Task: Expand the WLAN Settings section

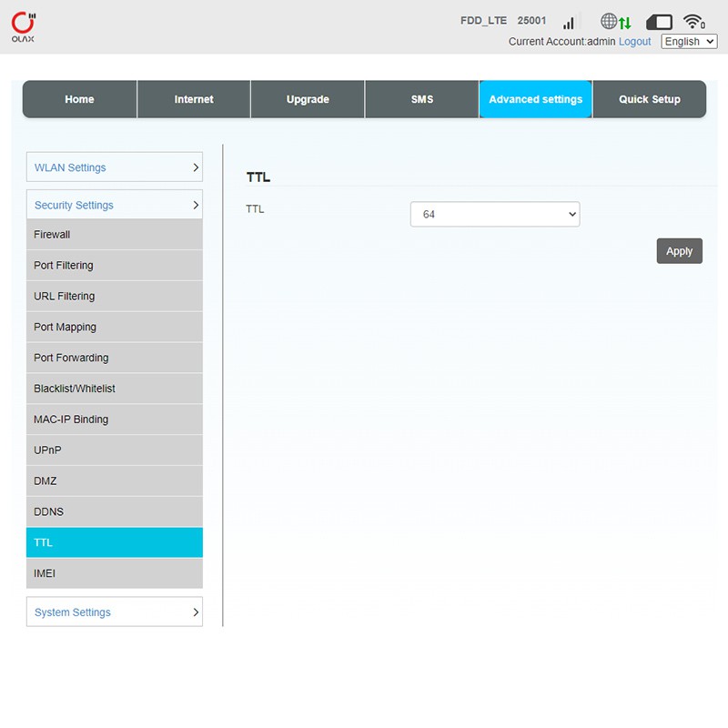Action: coord(114,167)
